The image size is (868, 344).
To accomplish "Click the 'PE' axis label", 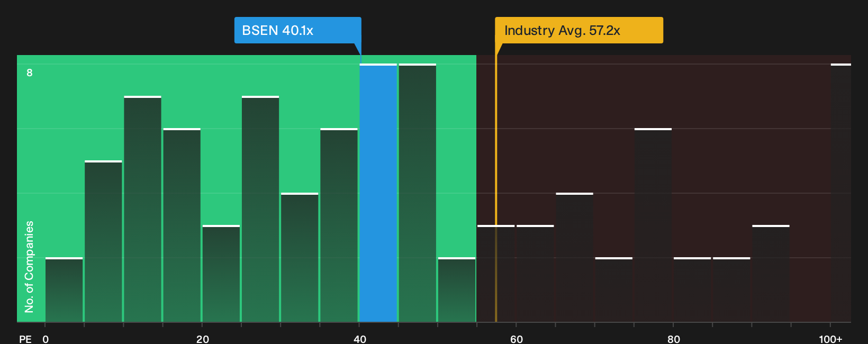I will pos(25,339).
